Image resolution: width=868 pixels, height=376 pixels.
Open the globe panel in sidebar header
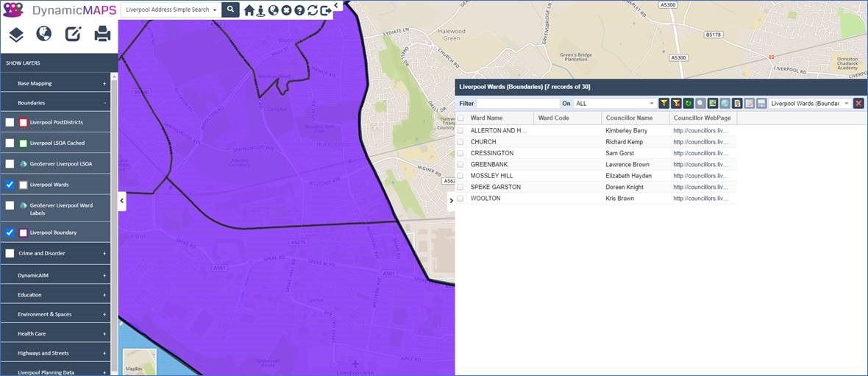[43, 34]
